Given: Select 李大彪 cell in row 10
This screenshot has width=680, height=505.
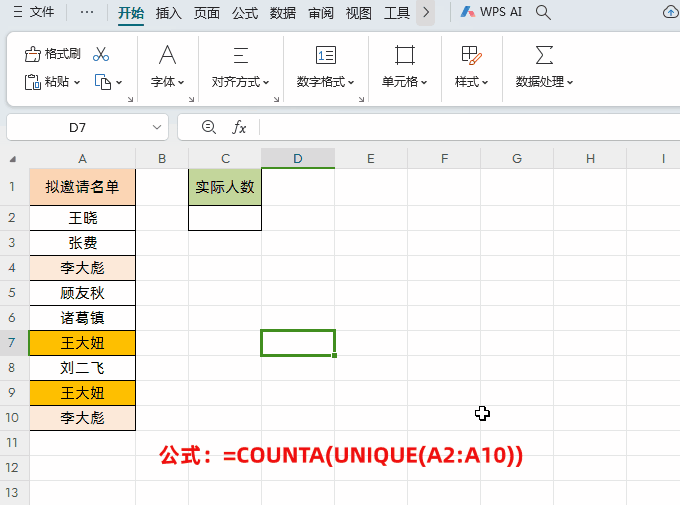Looking at the screenshot, I should coord(82,418).
